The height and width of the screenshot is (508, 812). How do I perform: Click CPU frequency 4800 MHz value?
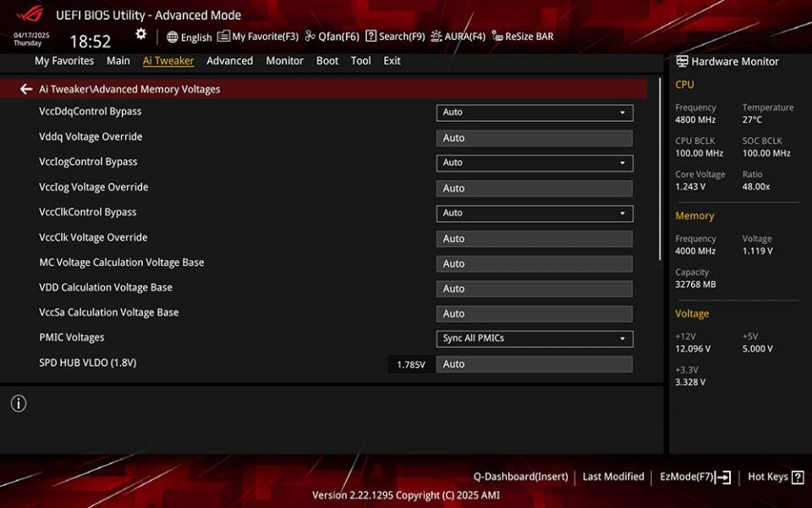pos(695,119)
